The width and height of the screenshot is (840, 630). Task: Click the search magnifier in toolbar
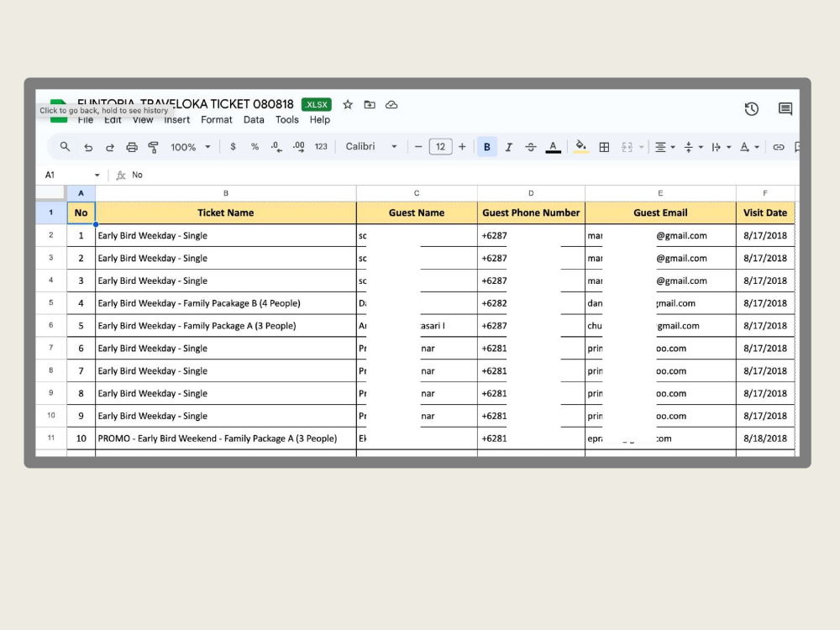(65, 147)
